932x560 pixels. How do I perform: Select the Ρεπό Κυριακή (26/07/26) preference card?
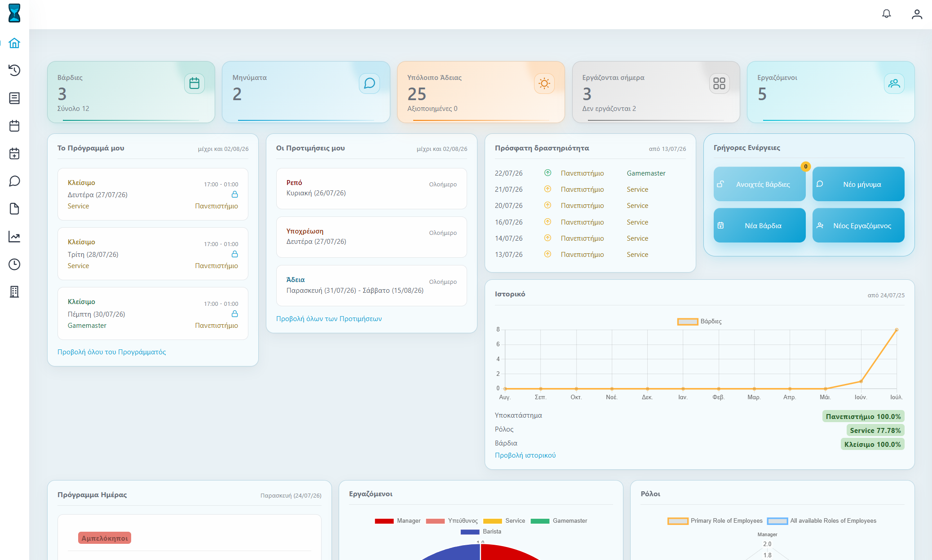point(371,189)
